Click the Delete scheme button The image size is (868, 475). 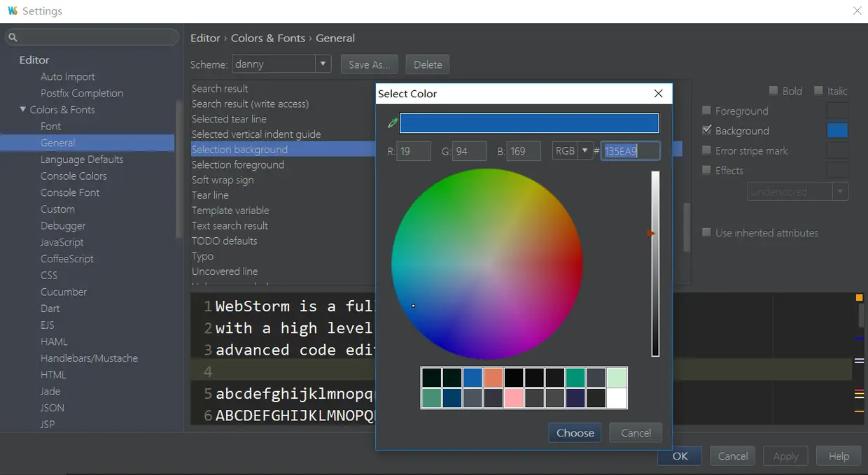pyautogui.click(x=428, y=64)
